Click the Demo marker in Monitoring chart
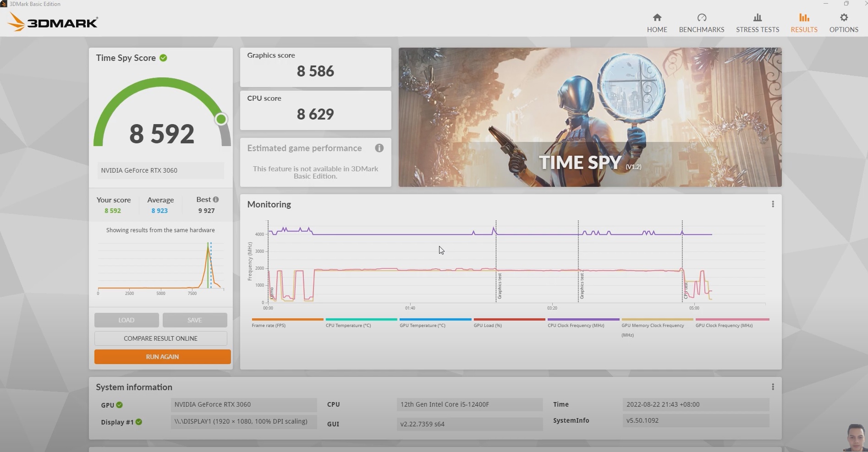Image resolution: width=868 pixels, height=452 pixels. [x=271, y=293]
